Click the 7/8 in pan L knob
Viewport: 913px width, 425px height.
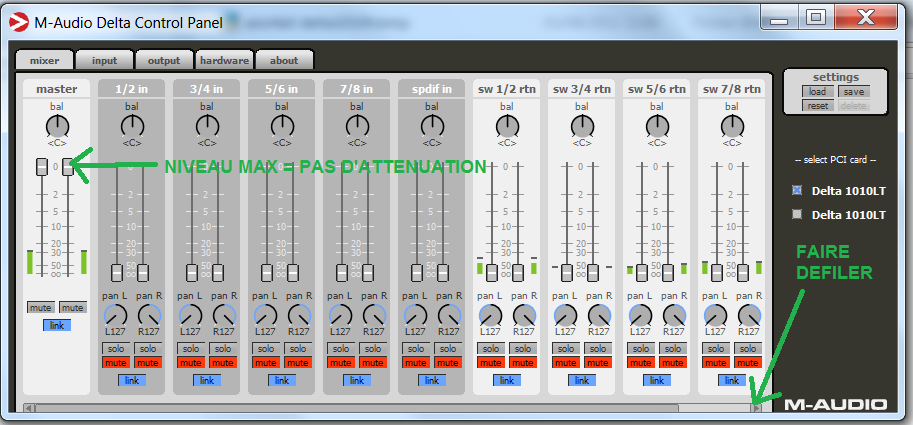(x=341, y=316)
